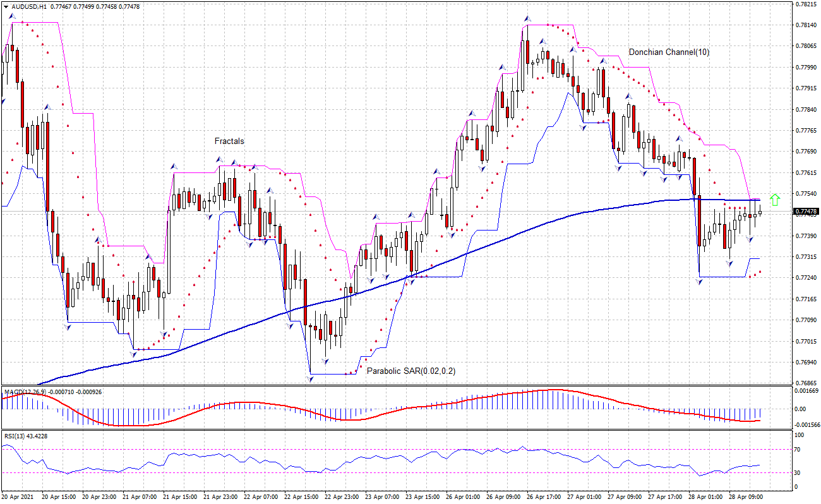821x504 pixels.
Task: Click the 20 Apr 2021 date label
Action: click(17, 497)
